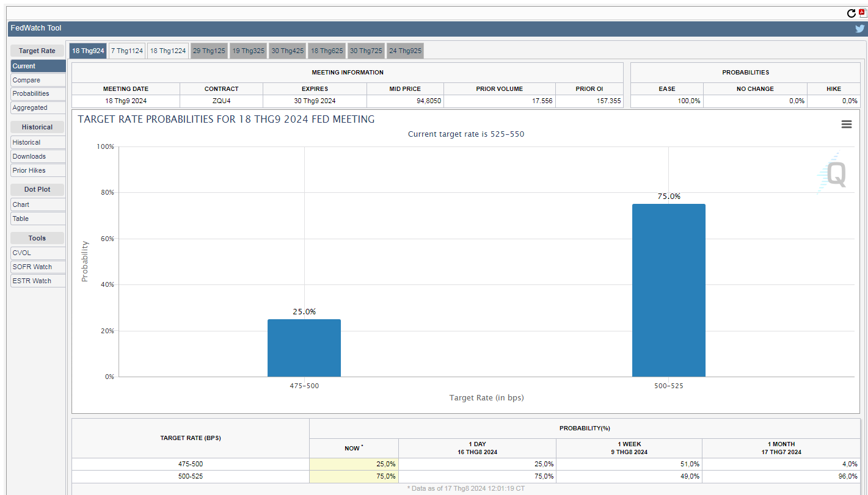This screenshot has width=868, height=495.
Task: Open Prior Hikes in the sidebar
Action: click(x=38, y=170)
